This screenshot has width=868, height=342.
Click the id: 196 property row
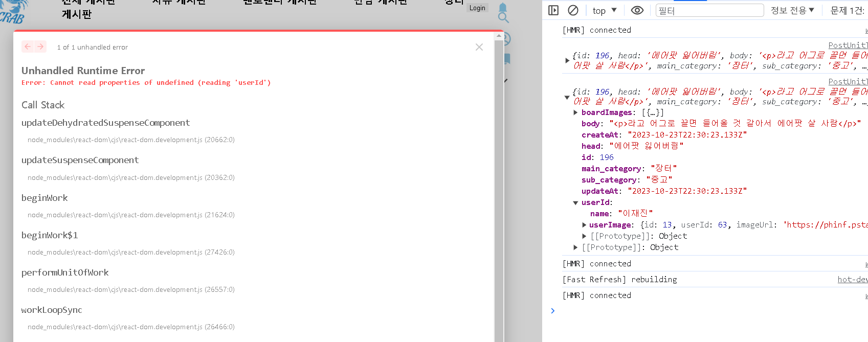tap(597, 157)
